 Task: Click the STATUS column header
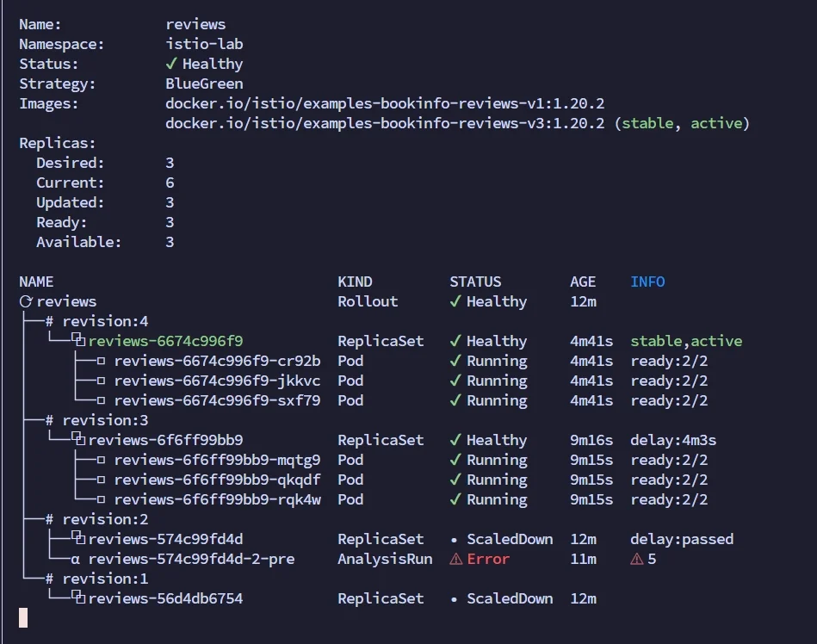click(475, 282)
